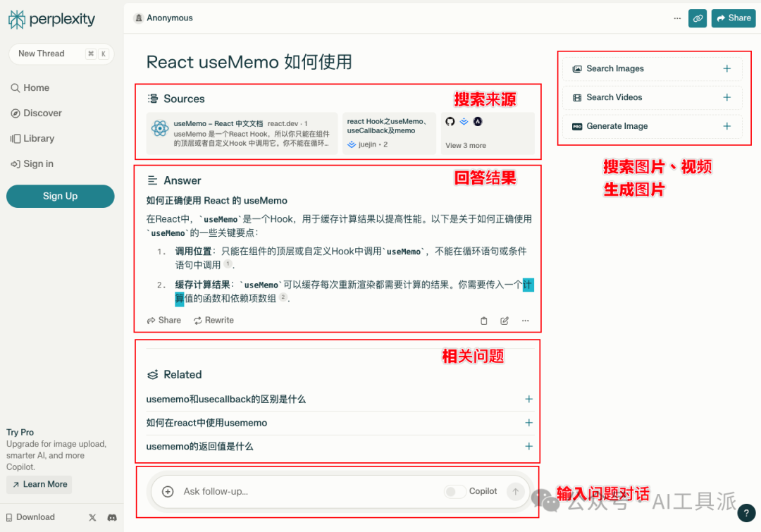This screenshot has height=532, width=761.
Task: Click Learn More under Try Pro
Action: click(39, 484)
